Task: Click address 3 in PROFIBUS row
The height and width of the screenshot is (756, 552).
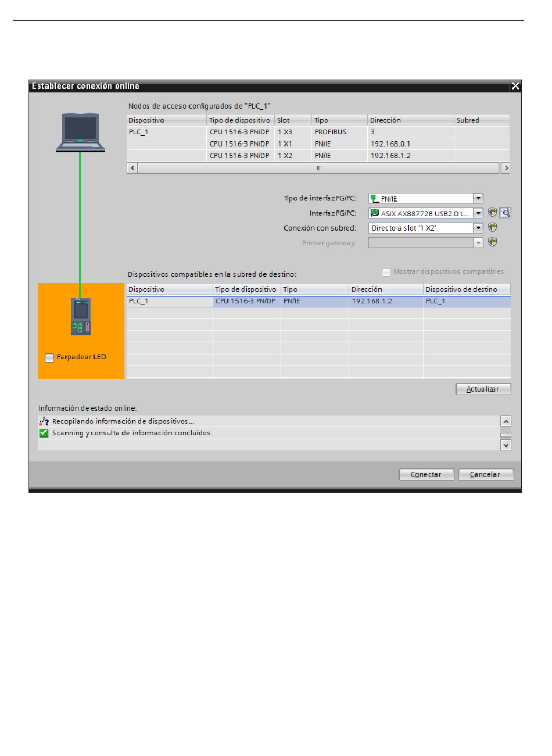Action: (x=411, y=132)
